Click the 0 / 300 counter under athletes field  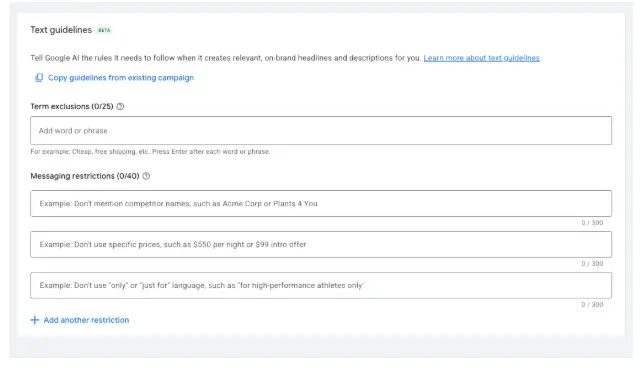[592, 305]
